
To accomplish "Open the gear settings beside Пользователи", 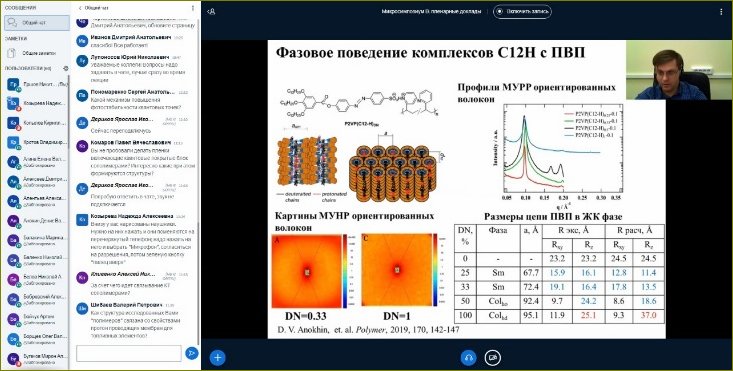I will pyautogui.click(x=66, y=68).
